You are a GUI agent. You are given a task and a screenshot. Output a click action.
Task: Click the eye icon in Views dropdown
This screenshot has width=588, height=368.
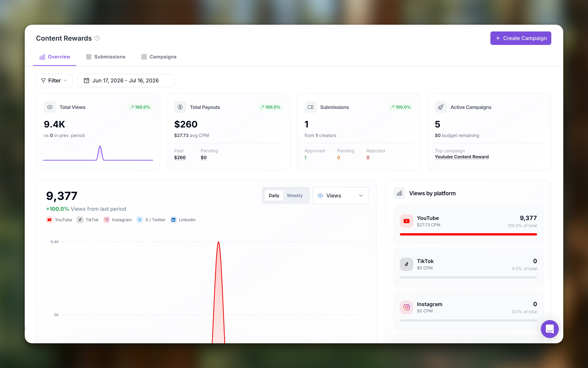click(x=320, y=195)
